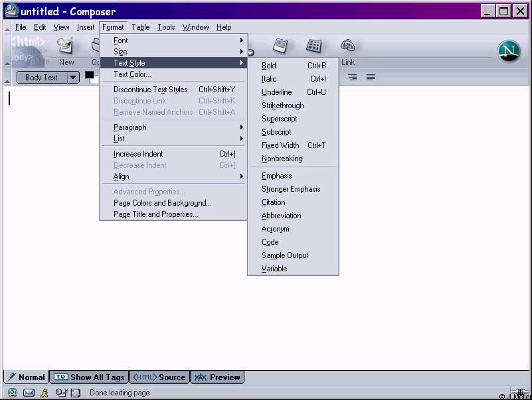Toggle Italic text style

(293, 79)
